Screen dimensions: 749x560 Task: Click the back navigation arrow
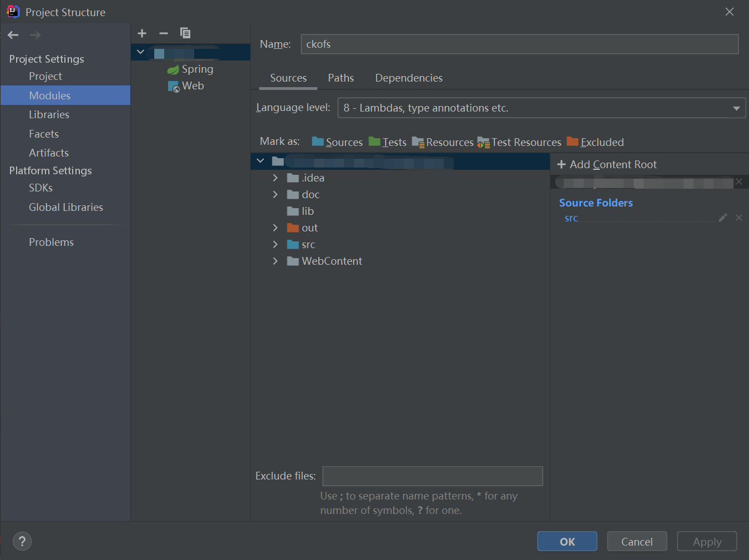click(13, 35)
